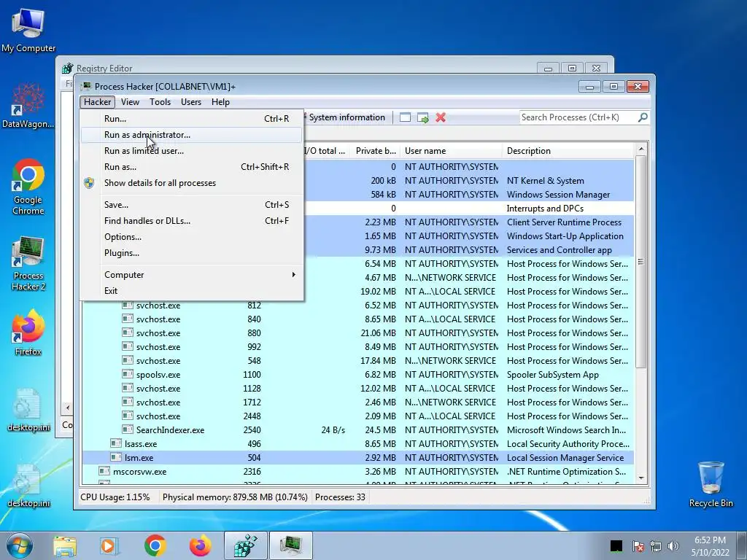Select the lsm.exe row text
This screenshot has height=560, width=747.
[139, 458]
